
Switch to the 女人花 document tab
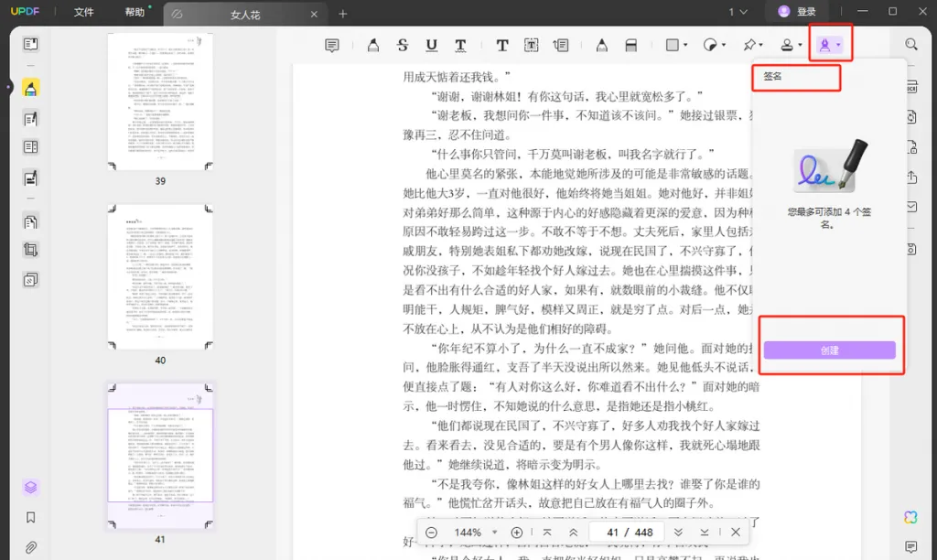pos(245,15)
